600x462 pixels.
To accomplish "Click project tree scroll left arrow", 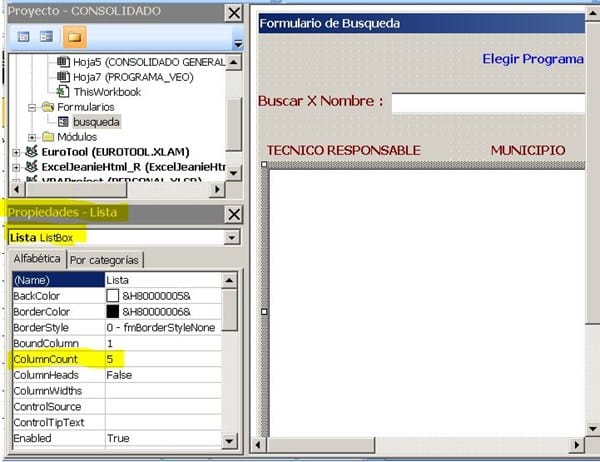I will coord(16,189).
